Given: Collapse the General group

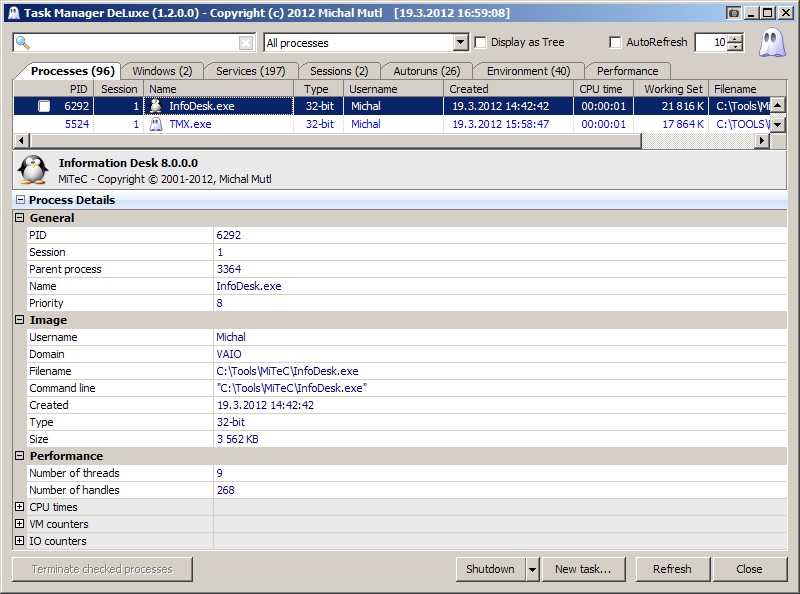Looking at the screenshot, I should (19, 218).
